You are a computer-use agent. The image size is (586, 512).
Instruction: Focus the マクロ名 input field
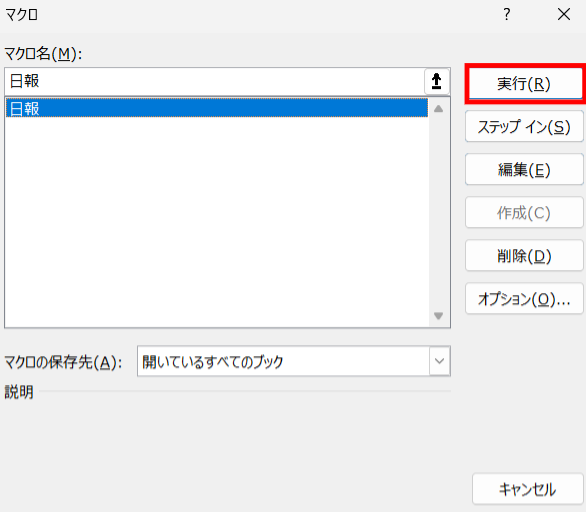(215, 81)
